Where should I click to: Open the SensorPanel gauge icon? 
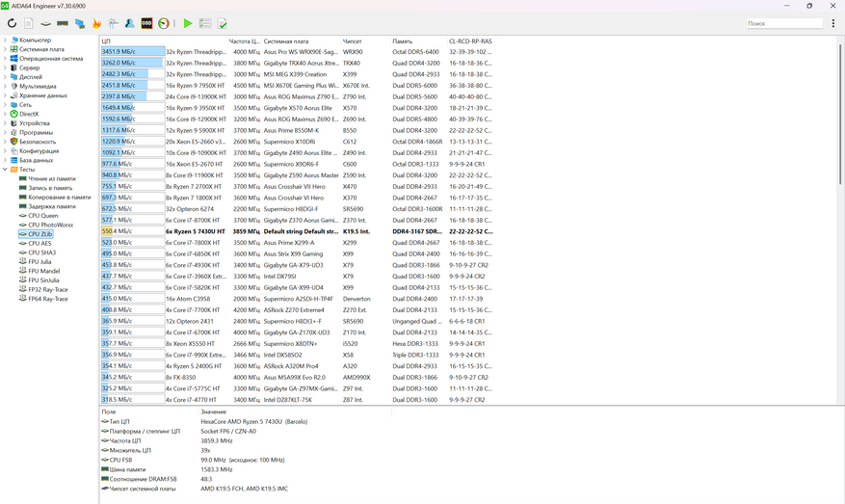click(x=164, y=23)
